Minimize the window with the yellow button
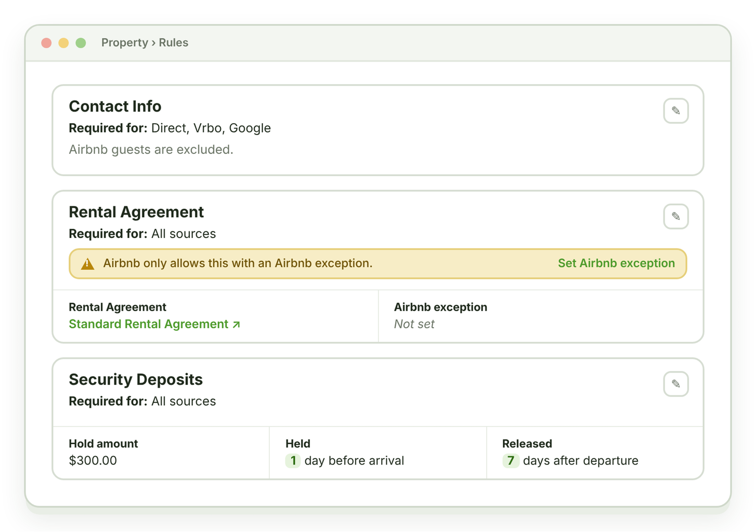 click(63, 43)
